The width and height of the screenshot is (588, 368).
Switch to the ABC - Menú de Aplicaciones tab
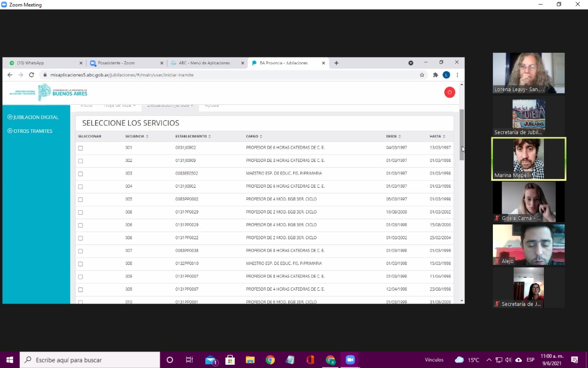[204, 63]
